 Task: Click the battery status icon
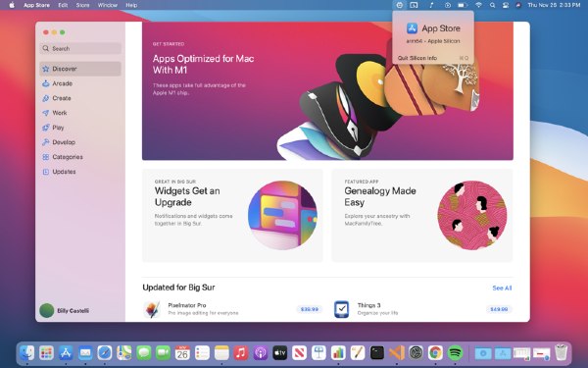click(x=463, y=5)
